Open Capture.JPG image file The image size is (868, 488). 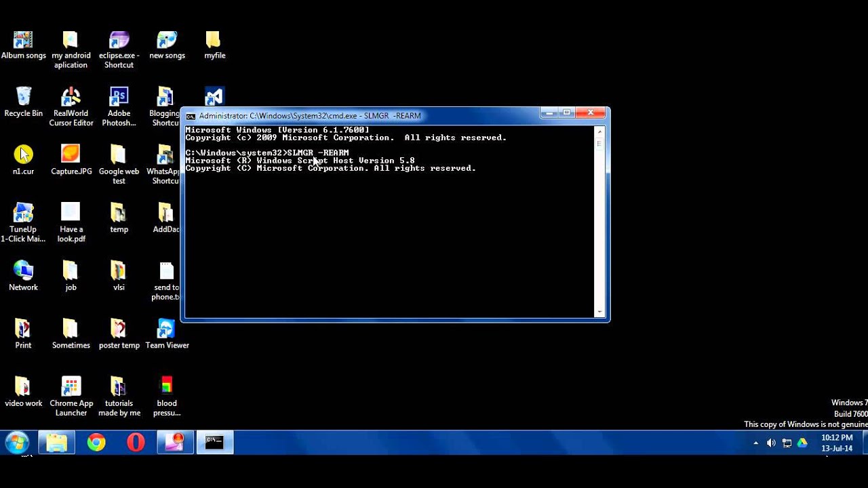[x=71, y=161]
